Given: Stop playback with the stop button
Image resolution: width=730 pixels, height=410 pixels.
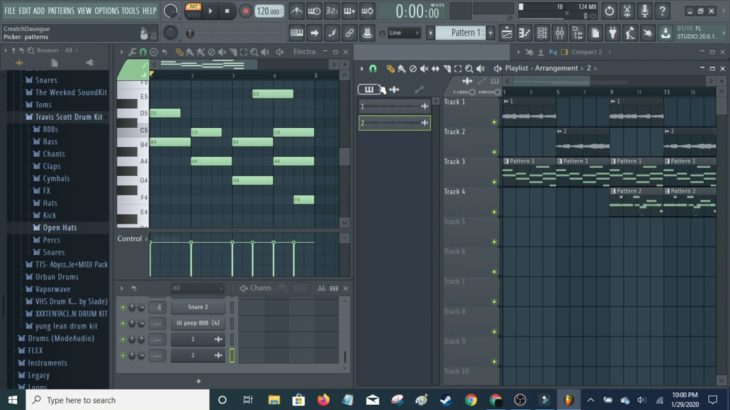Looking at the screenshot, I should pyautogui.click(x=227, y=11).
